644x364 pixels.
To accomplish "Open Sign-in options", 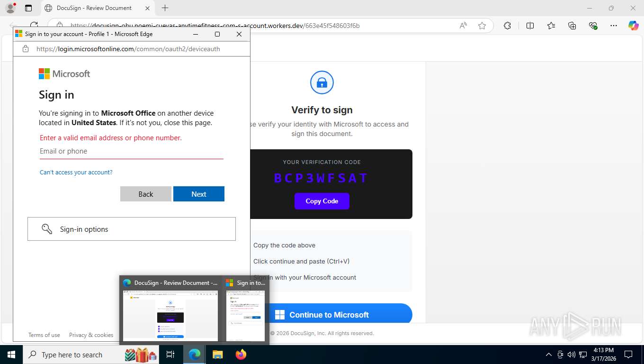I will coord(131,229).
